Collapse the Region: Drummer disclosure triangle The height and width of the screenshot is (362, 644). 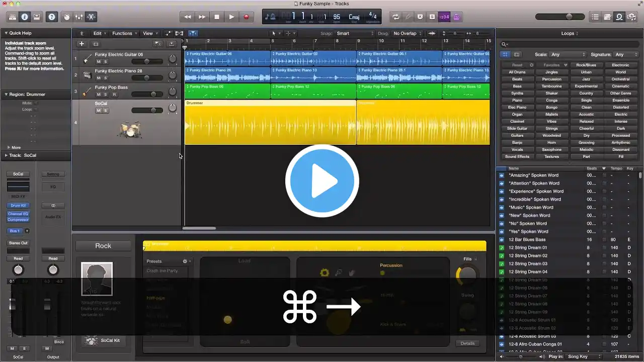click(x=6, y=95)
